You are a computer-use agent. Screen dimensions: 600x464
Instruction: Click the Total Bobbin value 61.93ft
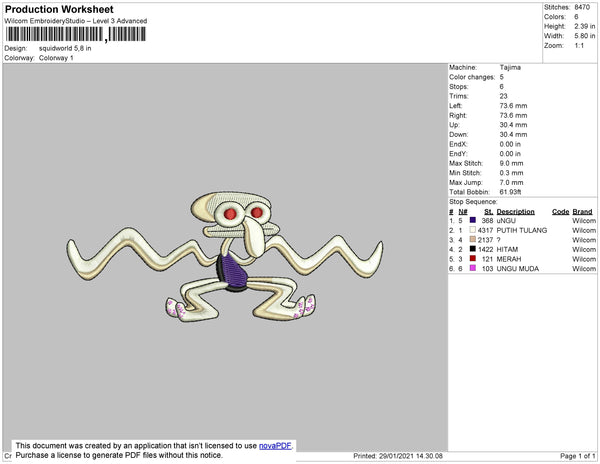pos(510,192)
